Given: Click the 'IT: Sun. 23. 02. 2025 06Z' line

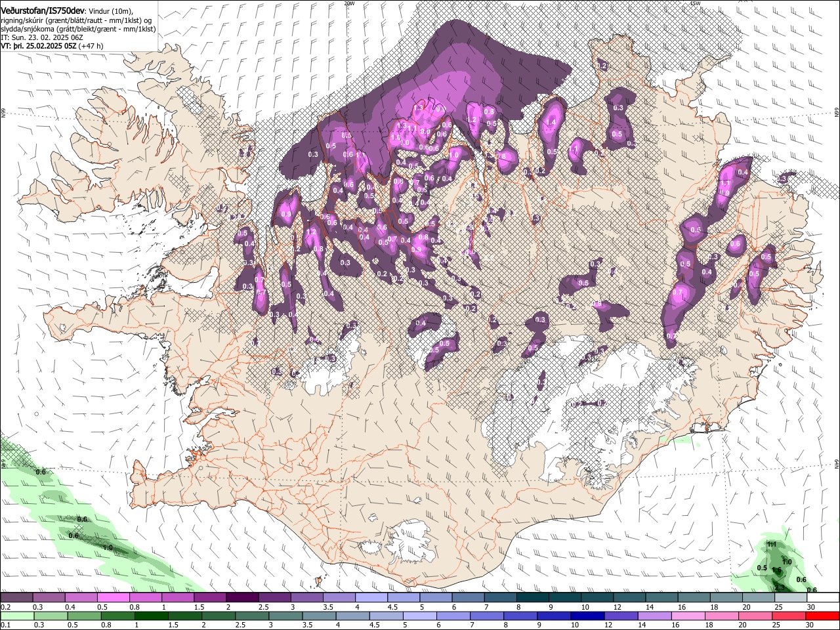Looking at the screenshot, I should click(x=42, y=37).
